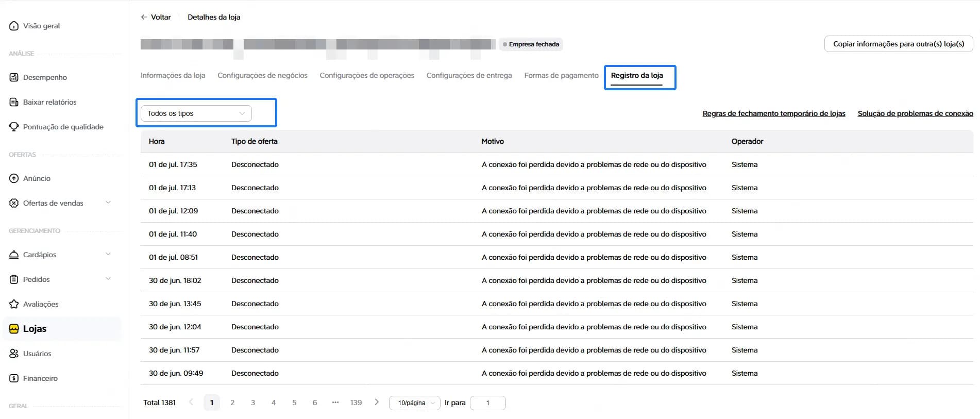Expand the Pedidos submenu chevron
The image size is (980, 419).
108,279
